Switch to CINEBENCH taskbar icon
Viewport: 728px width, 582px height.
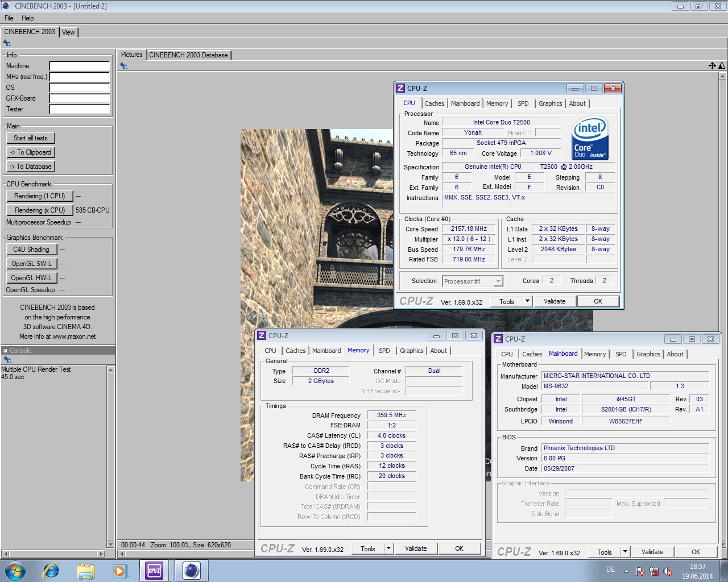click(x=191, y=571)
